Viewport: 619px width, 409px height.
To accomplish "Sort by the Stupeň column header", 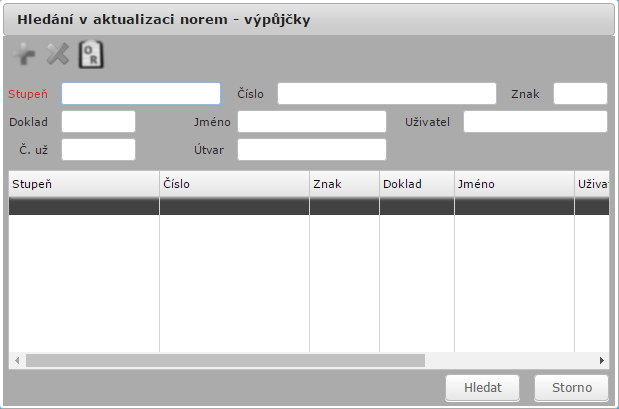I will pyautogui.click(x=84, y=184).
